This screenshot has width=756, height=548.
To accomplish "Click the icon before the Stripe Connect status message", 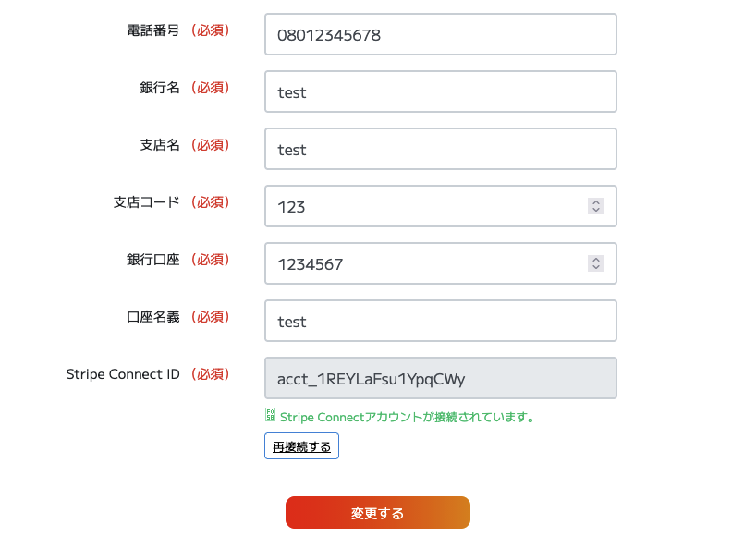I will point(270,416).
